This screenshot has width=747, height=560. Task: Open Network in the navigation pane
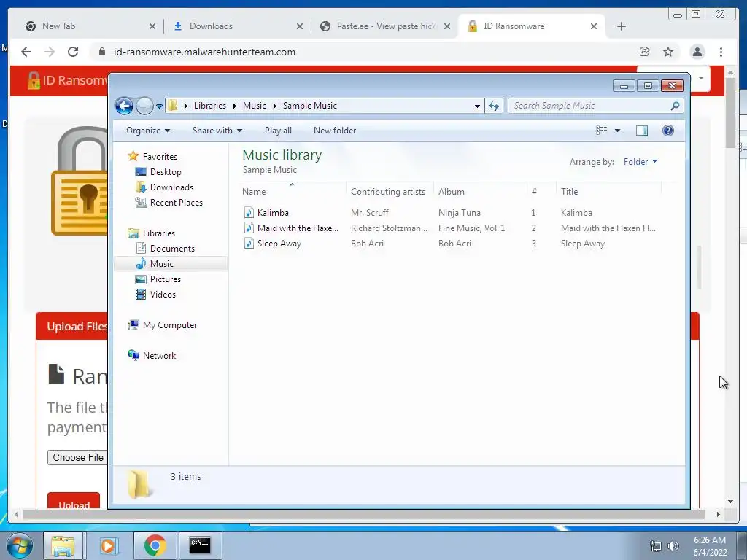(159, 356)
